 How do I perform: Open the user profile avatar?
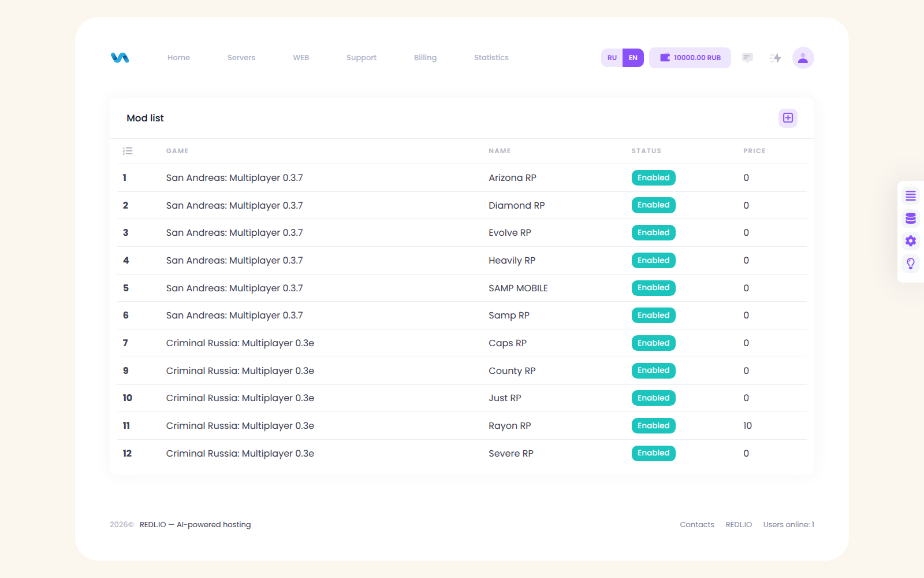coord(803,58)
